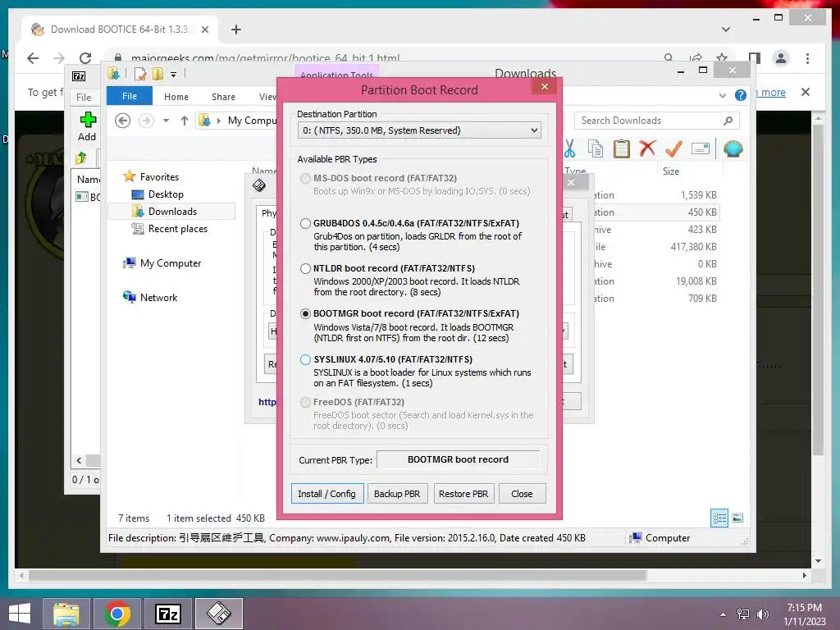
Task: Click the Backup PBR button
Action: tap(397, 493)
